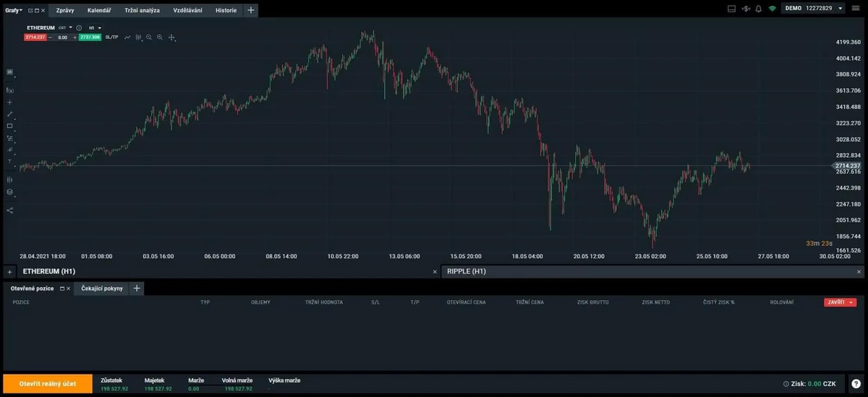Screen dimensions: 868x397
Task: Detach the Grafy panel into new window
Action: 30,11
